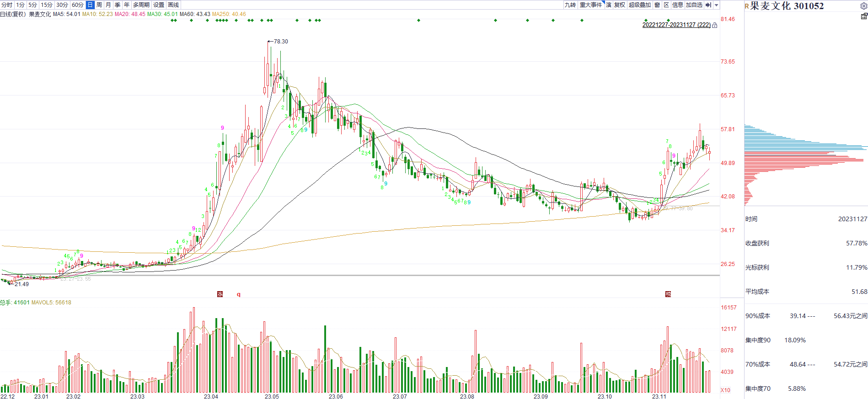The image size is (868, 399).
Task: Click the arrow-to-bar icon in the top toolbar
Action: point(708,5)
